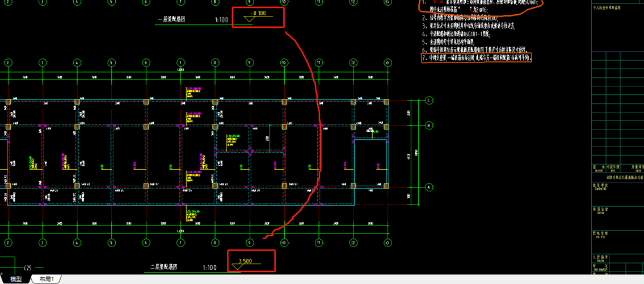Click the 1:100 scale beside 二层梁配筋图
The height and width of the screenshot is (284, 644).
click(209, 268)
